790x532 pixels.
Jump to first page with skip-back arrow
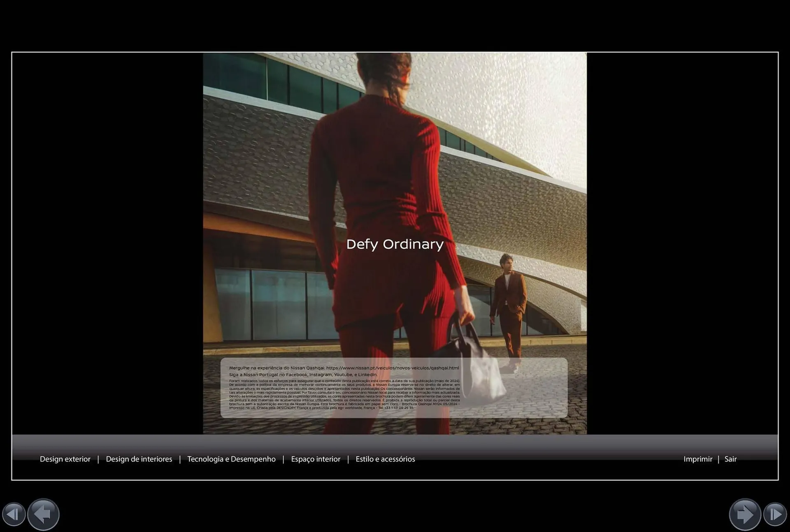[x=14, y=514]
